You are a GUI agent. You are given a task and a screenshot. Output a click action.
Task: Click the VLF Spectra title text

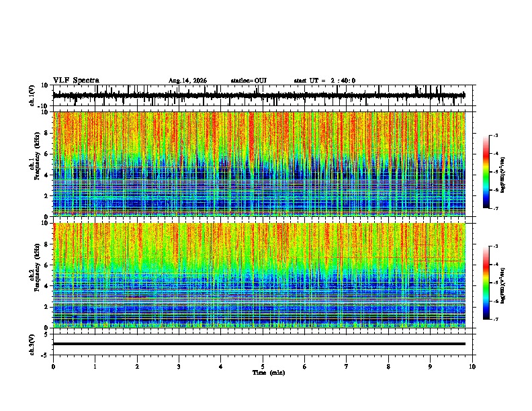[76, 81]
